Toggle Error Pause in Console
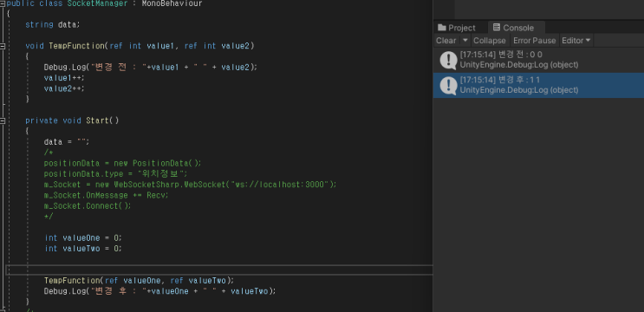The width and height of the screenshot is (644, 312). (x=534, y=40)
